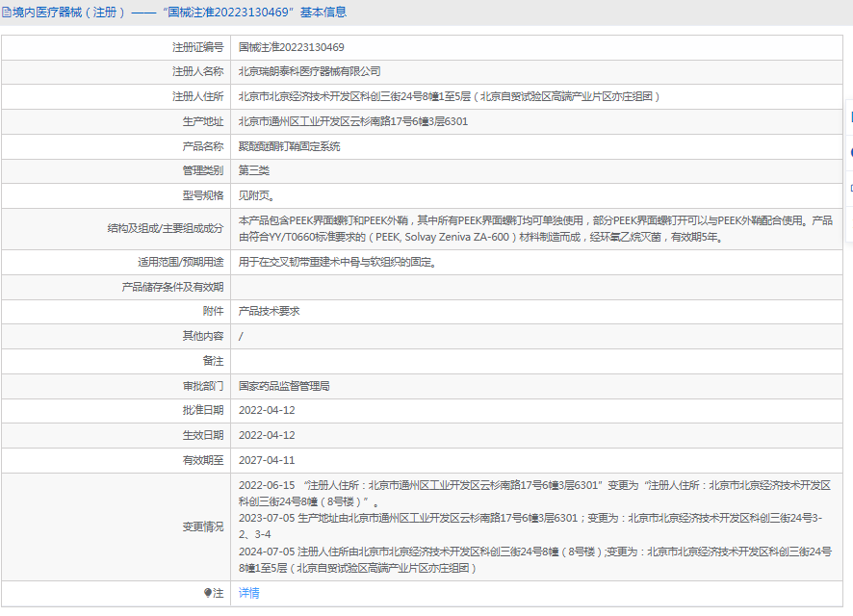Click the registrant address starting 北京市北京经济技术开发区科创三街24号8幢1至5层

(449, 97)
